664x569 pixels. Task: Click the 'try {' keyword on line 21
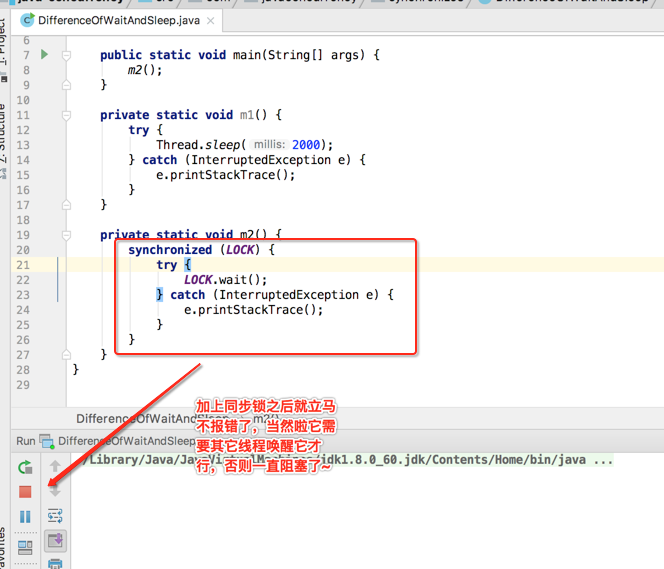click(x=174, y=265)
